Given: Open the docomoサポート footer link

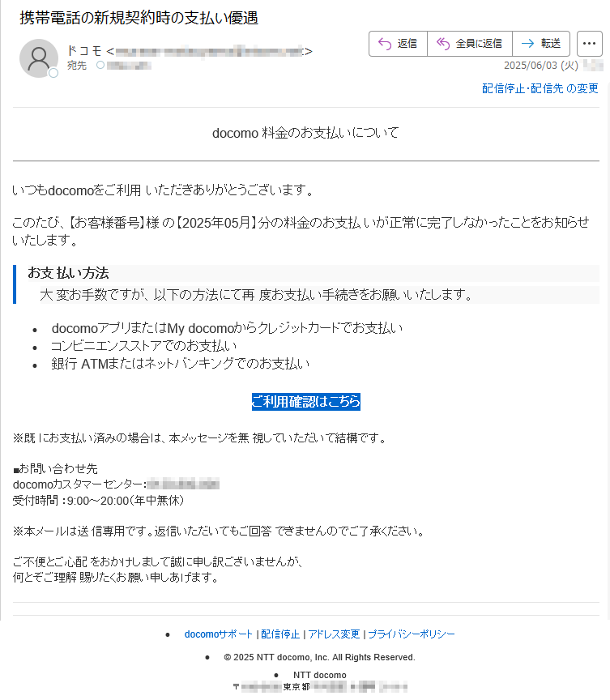Looking at the screenshot, I should tap(218, 634).
